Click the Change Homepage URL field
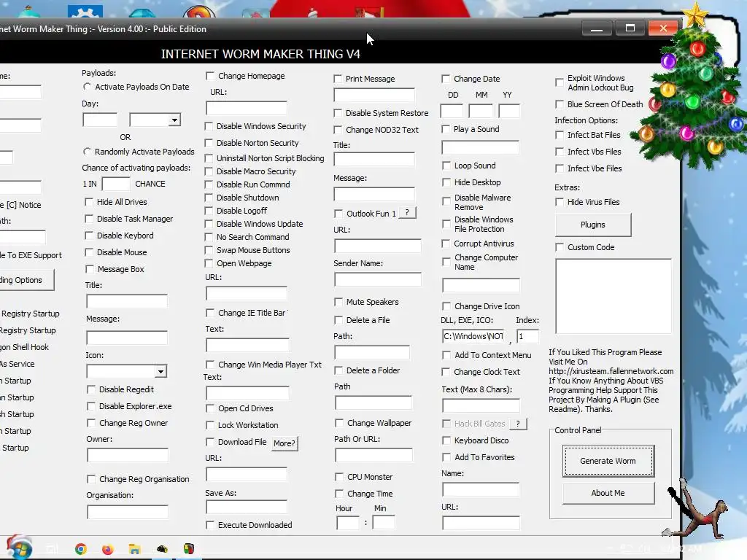This screenshot has height=560, width=747. pos(247,108)
